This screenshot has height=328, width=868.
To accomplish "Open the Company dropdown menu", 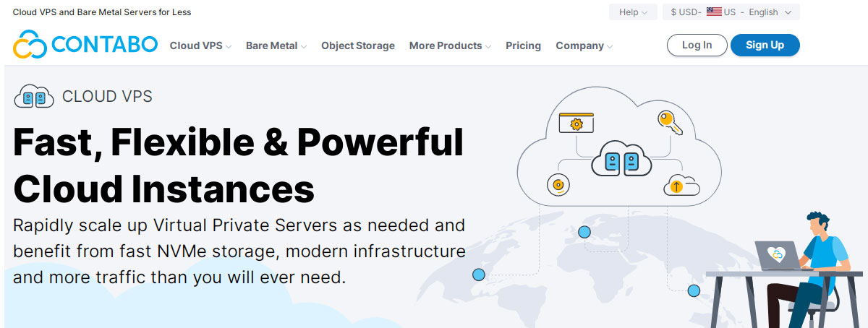I will [584, 46].
